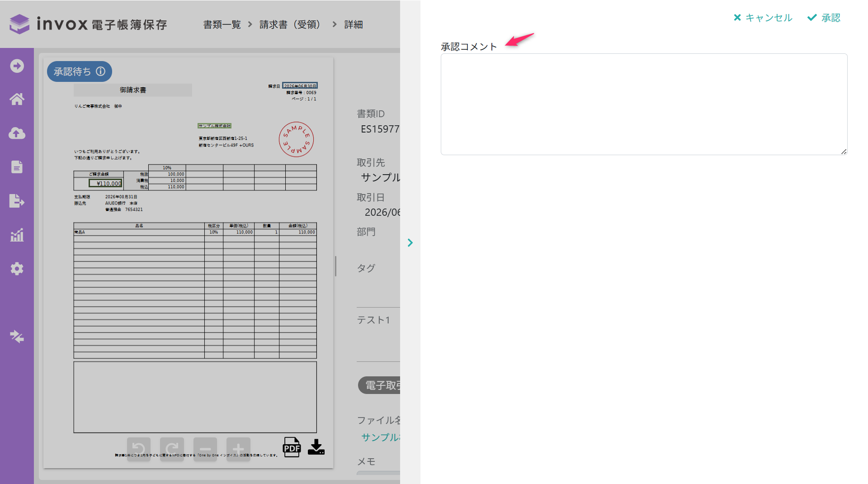868x484 pixels.
Task: Select the document list icon in sidebar
Action: [17, 167]
